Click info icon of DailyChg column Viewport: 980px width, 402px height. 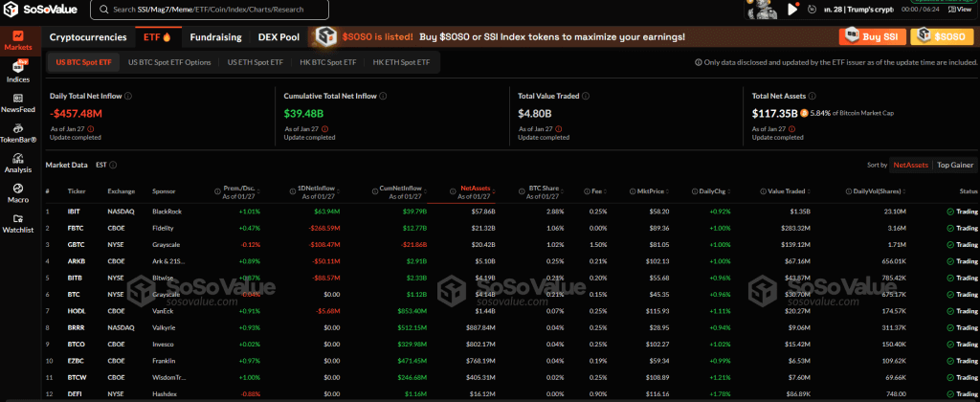696,191
